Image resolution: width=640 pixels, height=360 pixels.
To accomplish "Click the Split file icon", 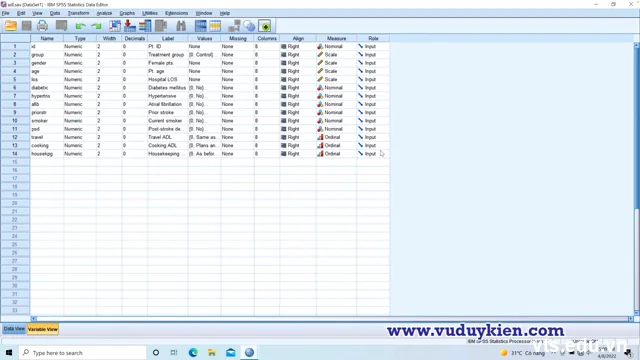I will [234, 26].
